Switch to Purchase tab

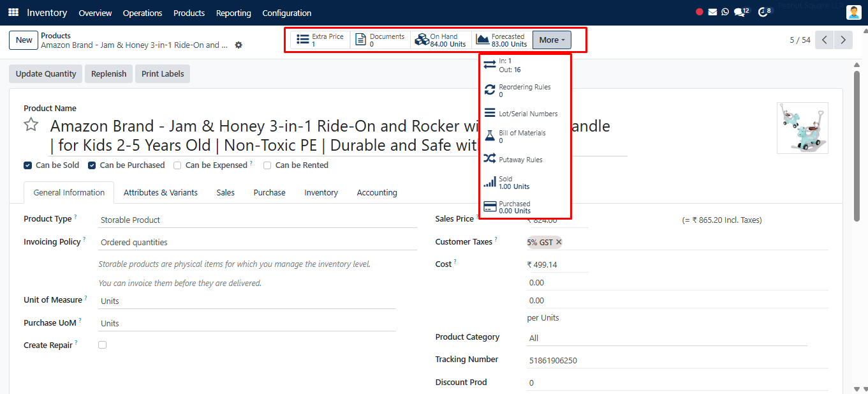coord(269,192)
